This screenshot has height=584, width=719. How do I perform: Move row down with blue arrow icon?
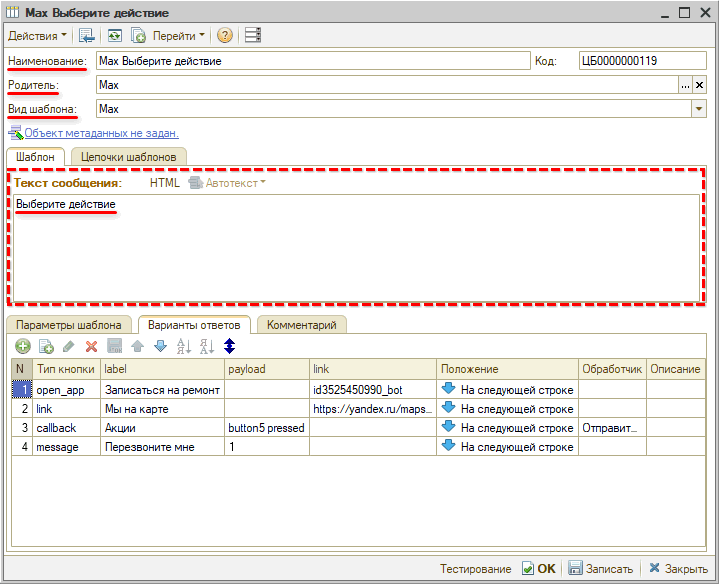[x=160, y=346]
